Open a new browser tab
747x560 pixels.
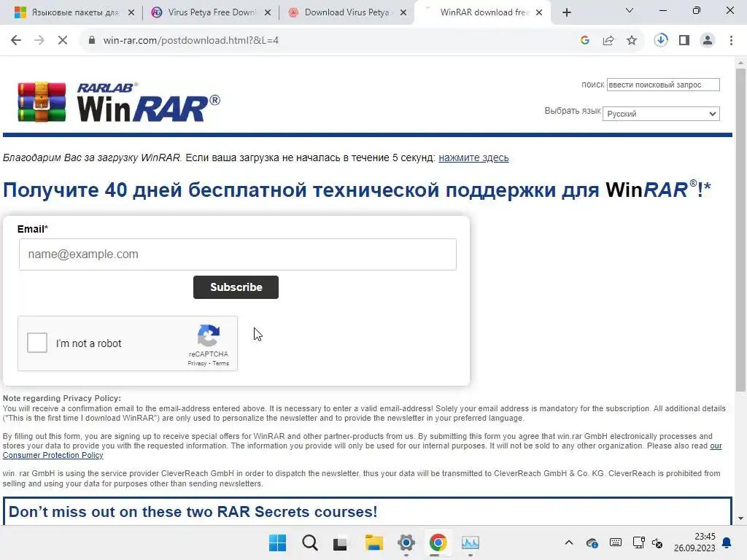[x=566, y=12]
